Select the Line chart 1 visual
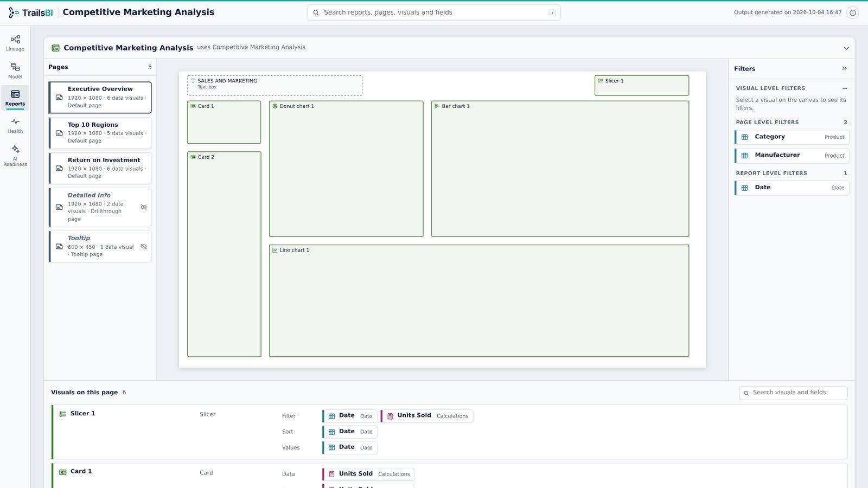This screenshot has width=868, height=488. (479, 301)
